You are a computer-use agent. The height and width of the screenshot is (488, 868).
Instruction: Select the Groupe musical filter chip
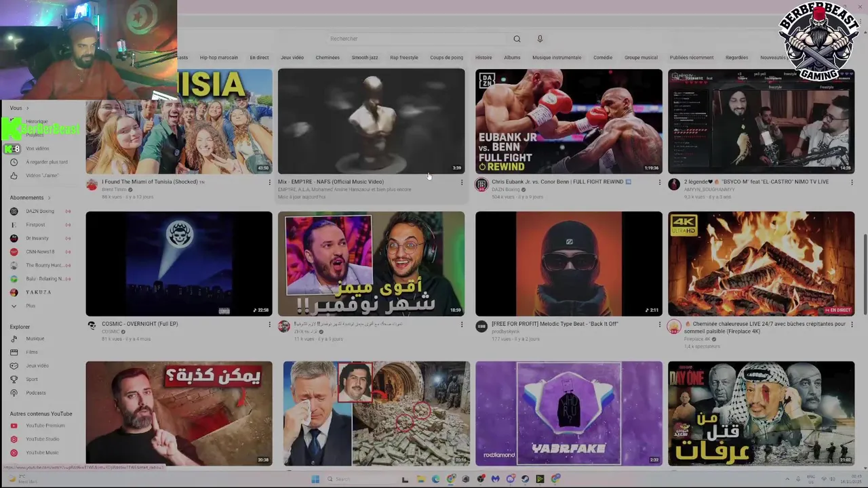point(641,58)
